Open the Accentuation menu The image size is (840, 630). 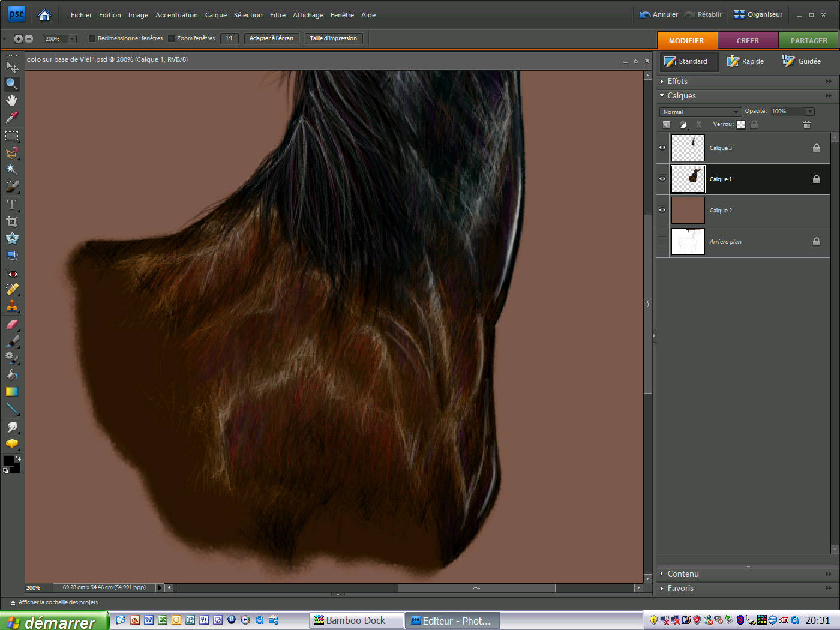click(x=176, y=15)
